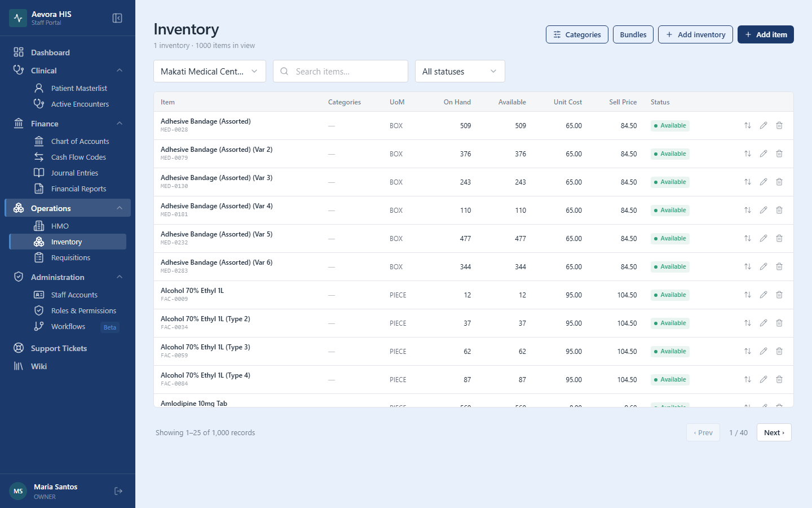Edit Adhesive Bandage (Assorted) (Var 2)
This screenshot has width=812, height=508.
764,154
